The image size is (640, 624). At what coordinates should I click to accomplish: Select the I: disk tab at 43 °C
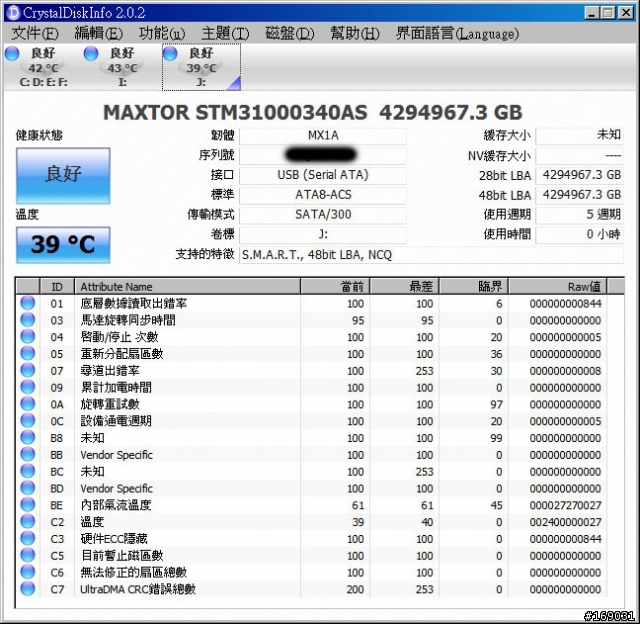[x=122, y=67]
